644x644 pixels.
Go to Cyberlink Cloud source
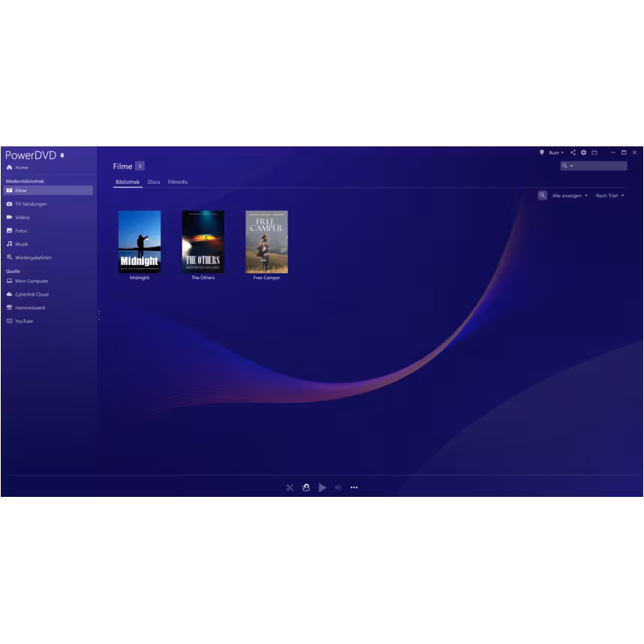click(x=32, y=294)
